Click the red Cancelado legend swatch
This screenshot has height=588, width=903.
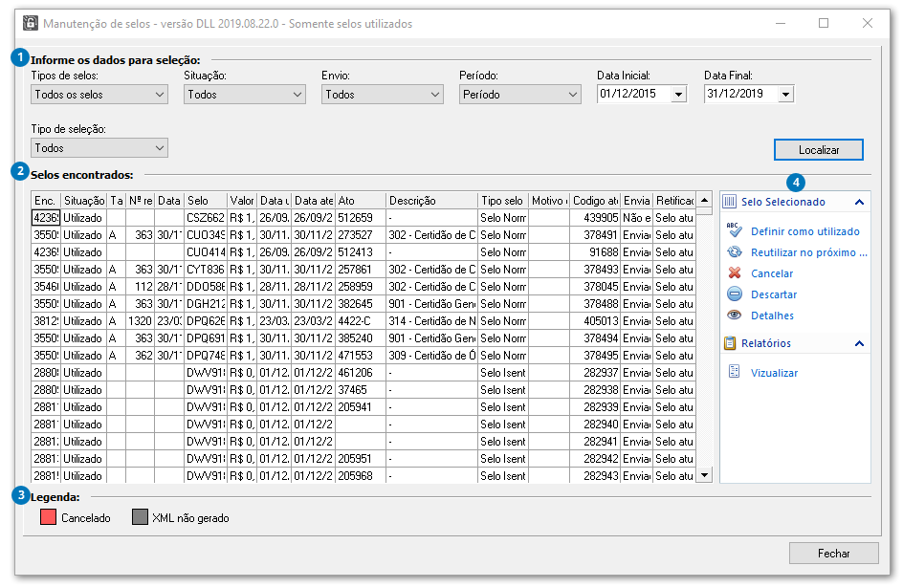[x=49, y=516]
